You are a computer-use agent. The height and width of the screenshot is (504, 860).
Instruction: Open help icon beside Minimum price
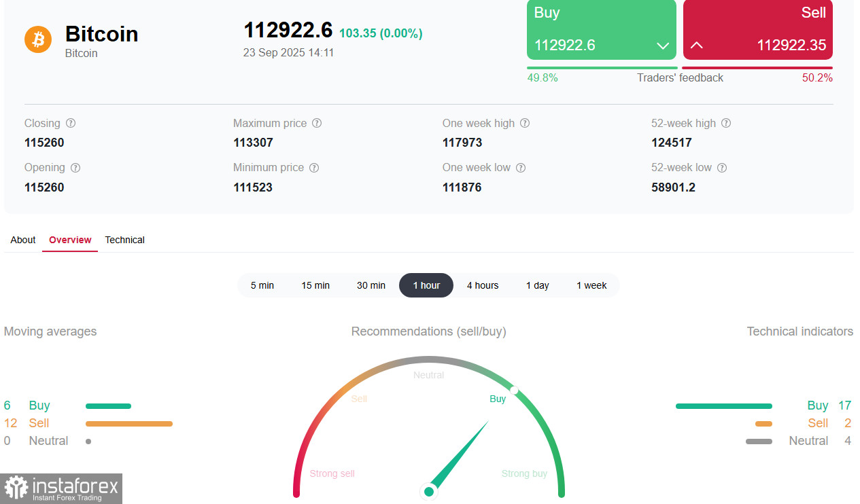[314, 168]
